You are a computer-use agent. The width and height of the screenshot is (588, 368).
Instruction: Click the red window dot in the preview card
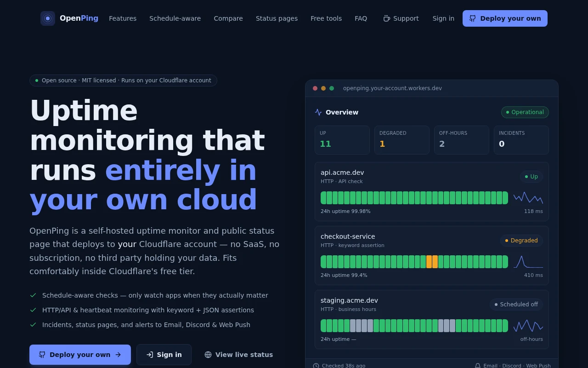315,88
